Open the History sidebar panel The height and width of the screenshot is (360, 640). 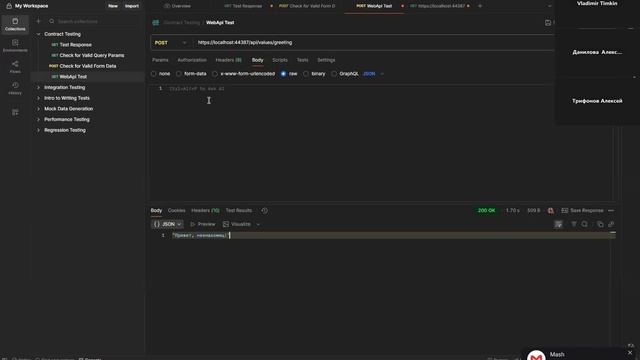tap(15, 88)
